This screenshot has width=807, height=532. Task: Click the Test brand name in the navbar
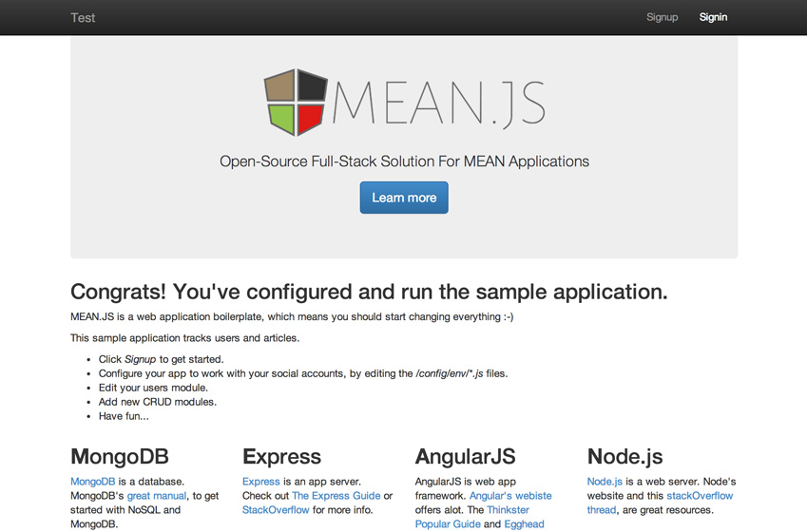(83, 17)
